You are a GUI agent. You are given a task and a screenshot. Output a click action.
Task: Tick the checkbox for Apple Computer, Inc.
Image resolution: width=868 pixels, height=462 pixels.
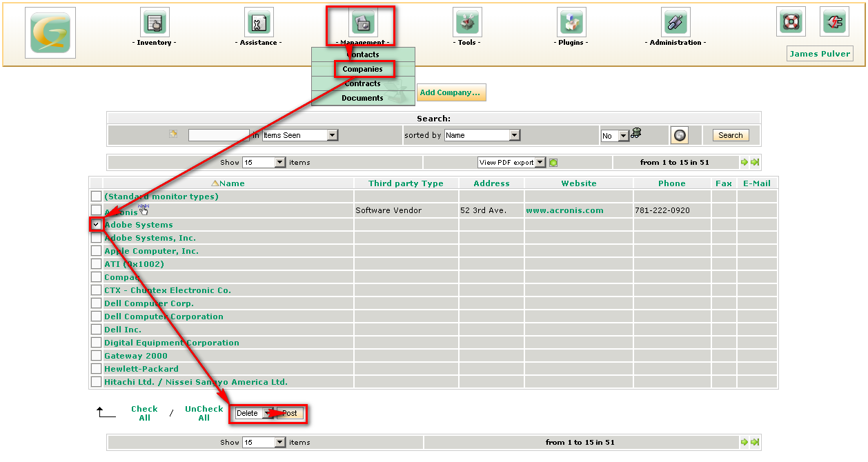[x=96, y=251]
